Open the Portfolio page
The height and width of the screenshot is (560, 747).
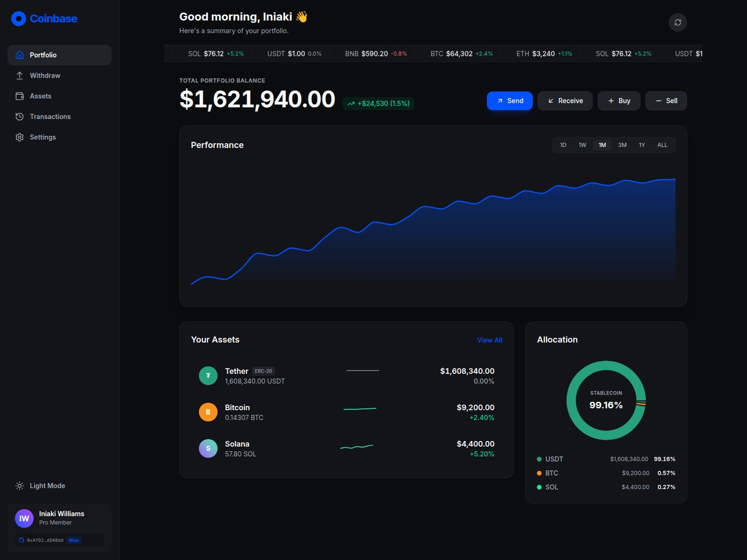pyautogui.click(x=59, y=55)
